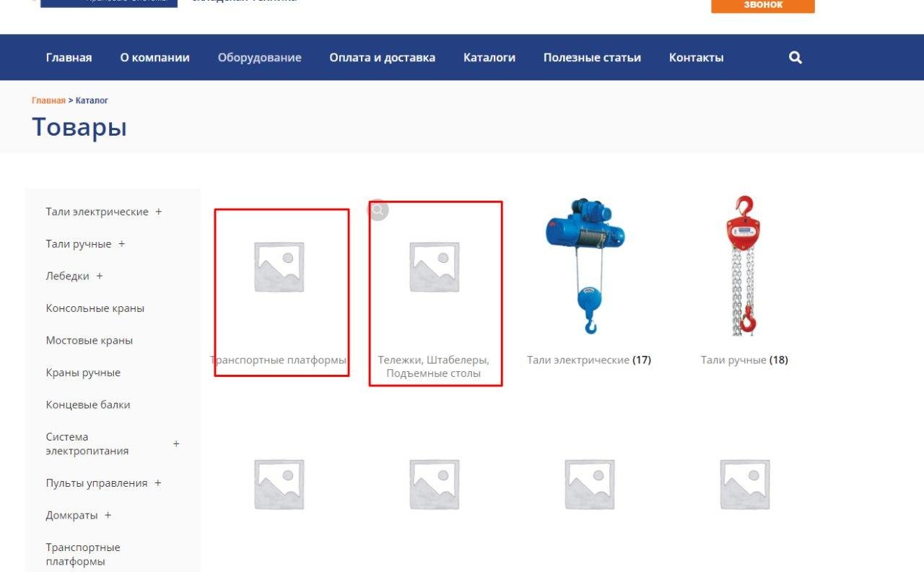Open Пульты управления sidebar link

point(97,483)
